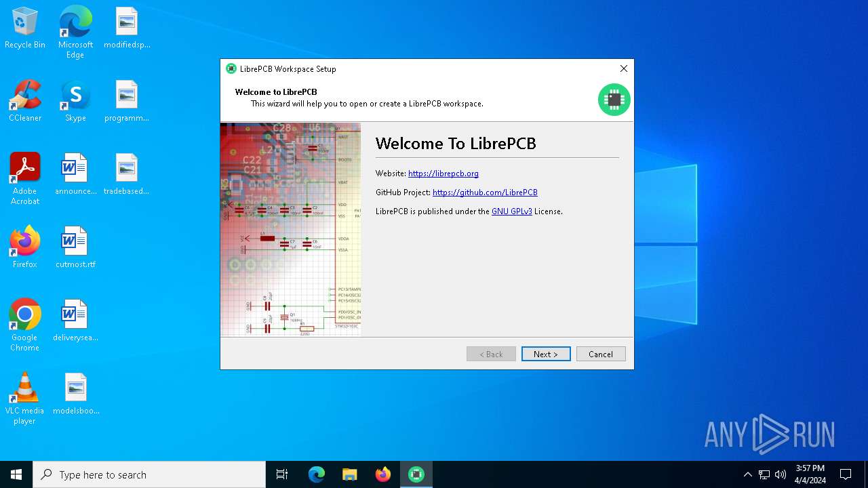Close the LibrePCB Workspace Setup dialog
Viewport: 868px width, 488px height.
point(624,68)
